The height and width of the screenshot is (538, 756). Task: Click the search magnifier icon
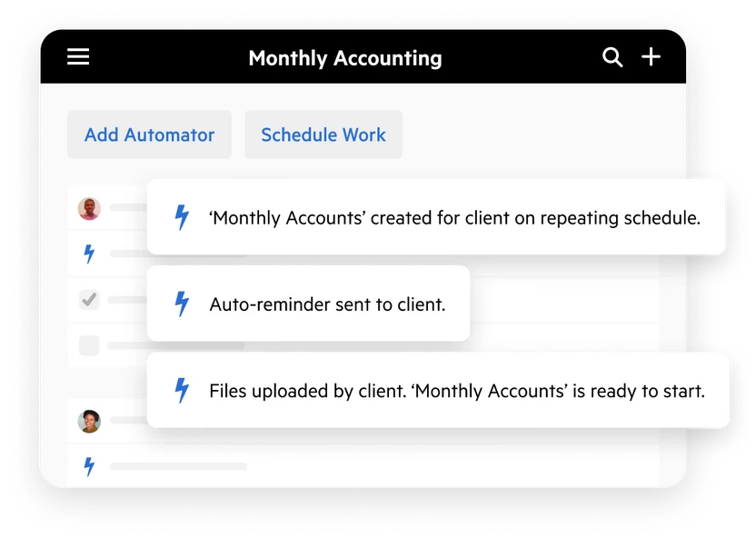612,57
